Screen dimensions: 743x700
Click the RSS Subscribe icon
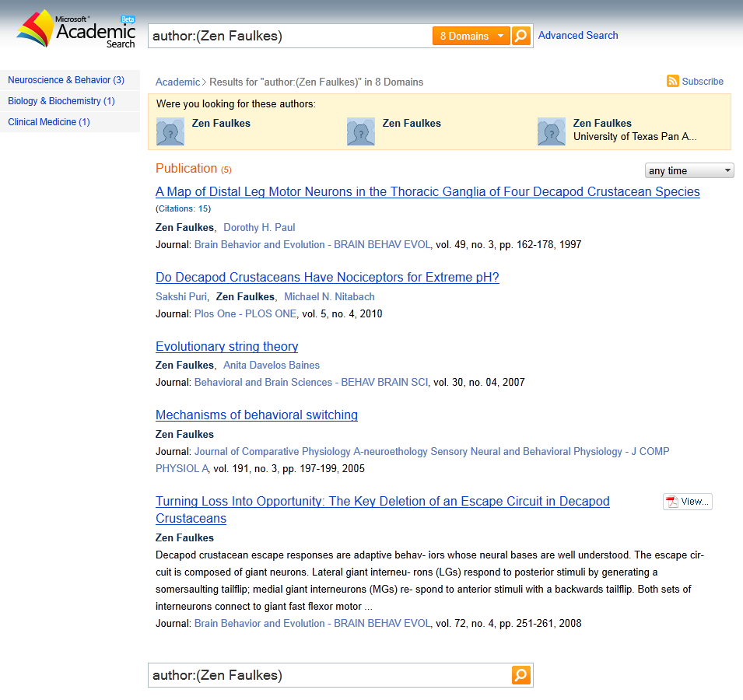[x=672, y=81]
